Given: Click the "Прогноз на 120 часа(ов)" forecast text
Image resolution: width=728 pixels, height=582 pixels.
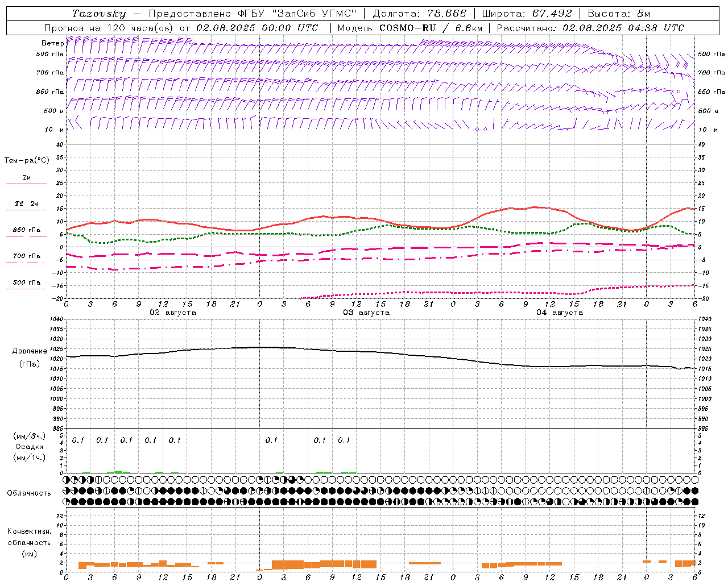Looking at the screenshot, I should tap(110, 28).
